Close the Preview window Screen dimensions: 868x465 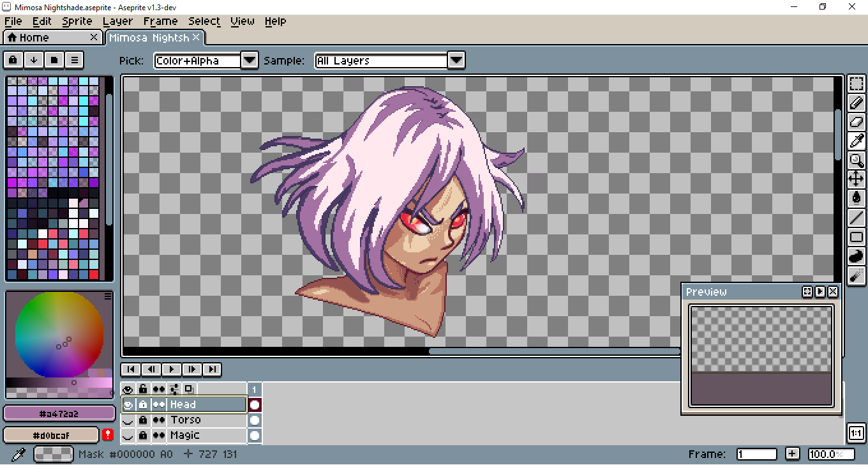pos(833,292)
